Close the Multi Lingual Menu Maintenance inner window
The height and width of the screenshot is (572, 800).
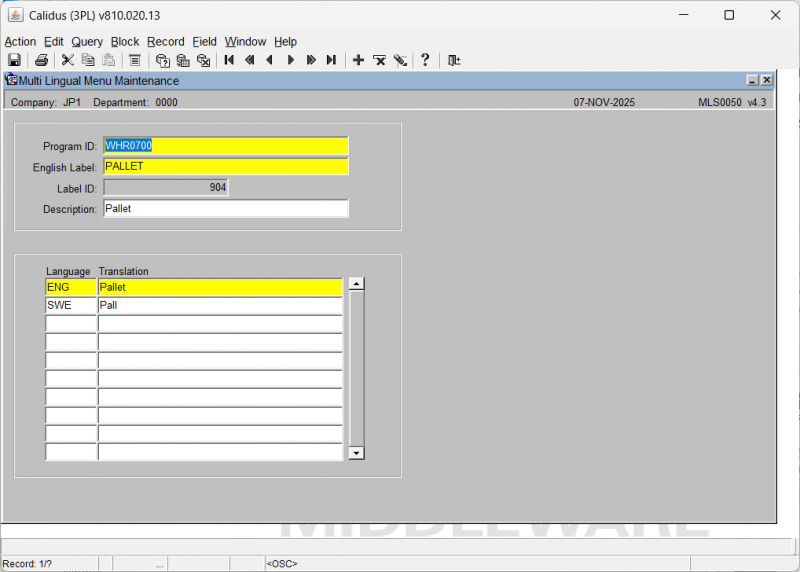click(x=767, y=80)
